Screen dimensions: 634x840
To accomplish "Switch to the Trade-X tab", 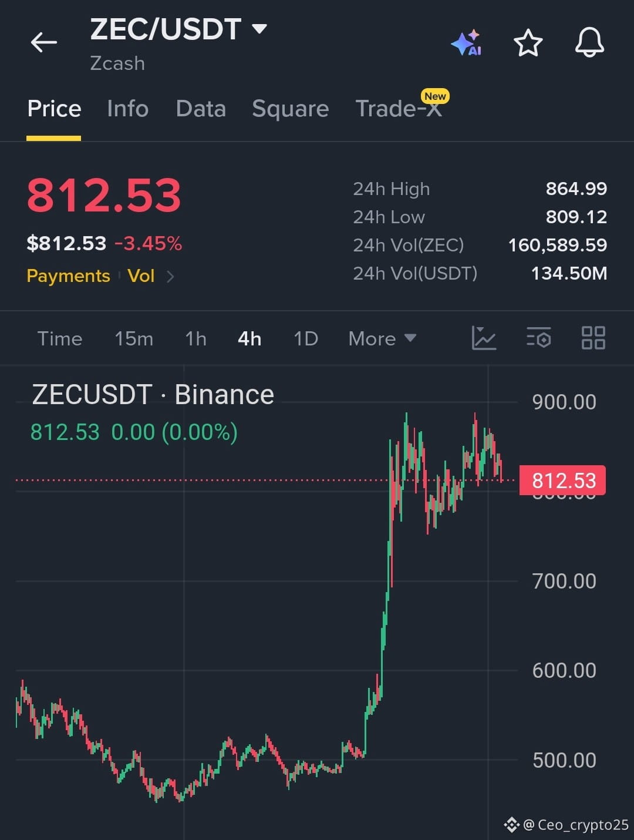I will coord(399,109).
